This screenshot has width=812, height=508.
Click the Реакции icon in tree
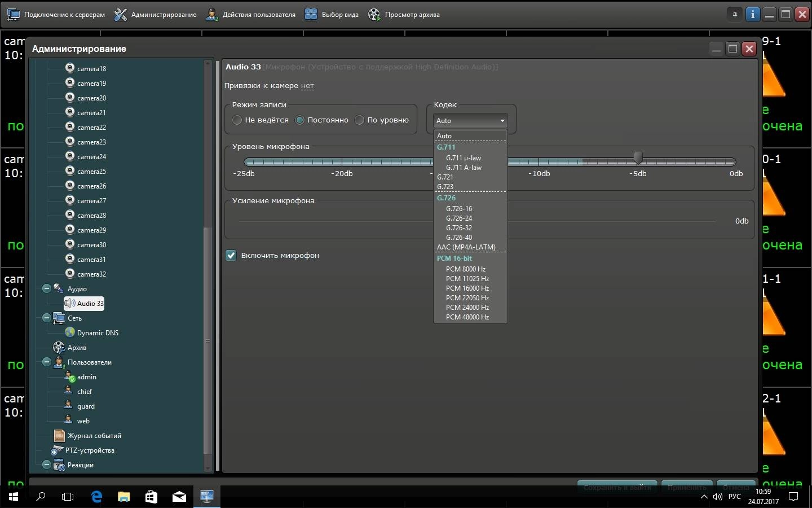click(59, 465)
